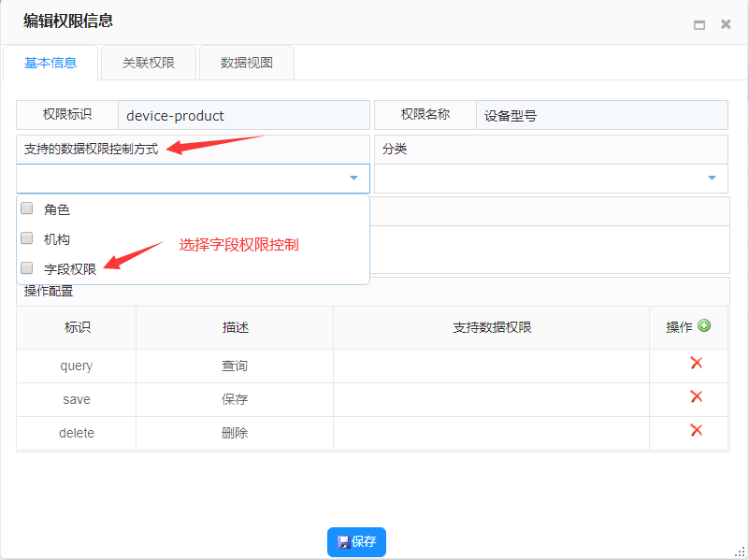Screen dimensions: 749x560
Task: Enable the 字段权限 checkbox
Action: [x=27, y=267]
